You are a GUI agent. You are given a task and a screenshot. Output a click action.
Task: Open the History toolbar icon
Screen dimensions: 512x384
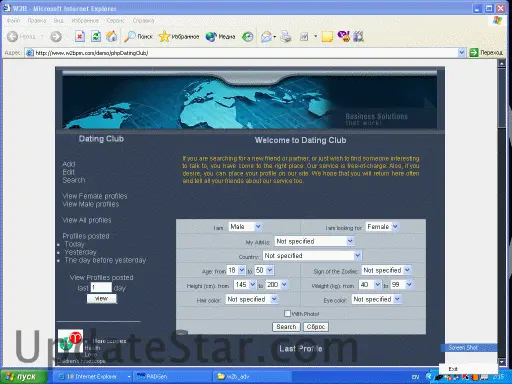(x=247, y=36)
